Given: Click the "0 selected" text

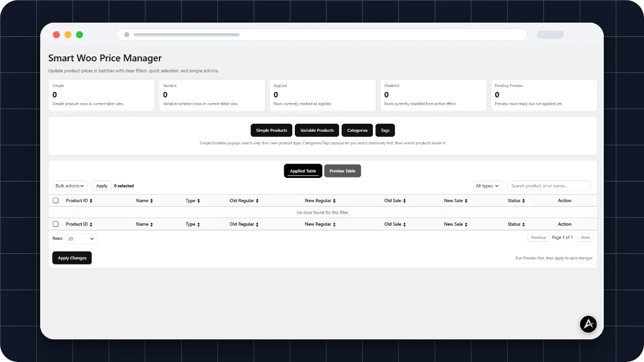Looking at the screenshot, I should click(x=124, y=186).
